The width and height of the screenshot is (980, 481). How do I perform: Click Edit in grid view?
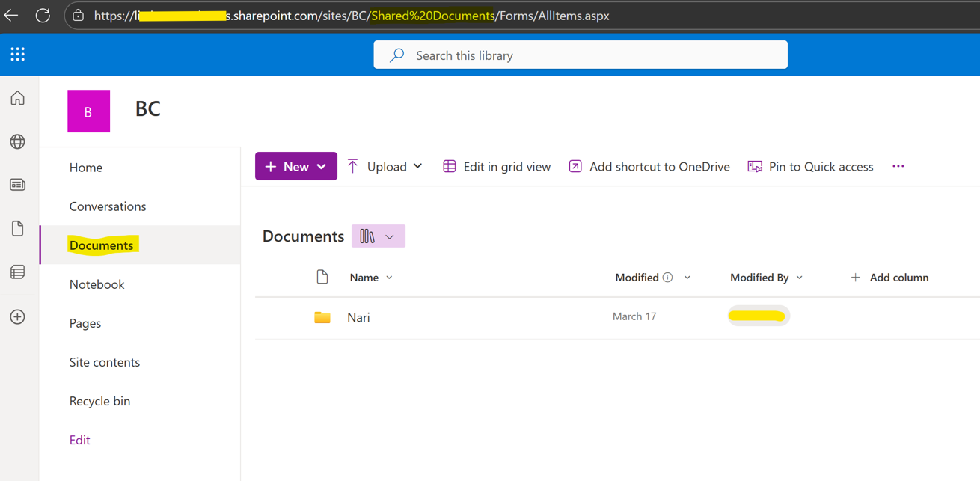(x=497, y=166)
